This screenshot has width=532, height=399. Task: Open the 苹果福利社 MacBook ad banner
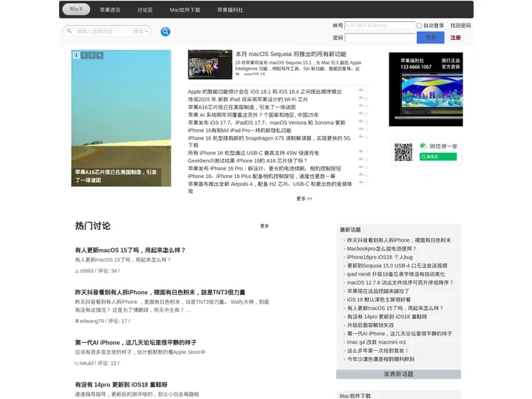click(426, 89)
